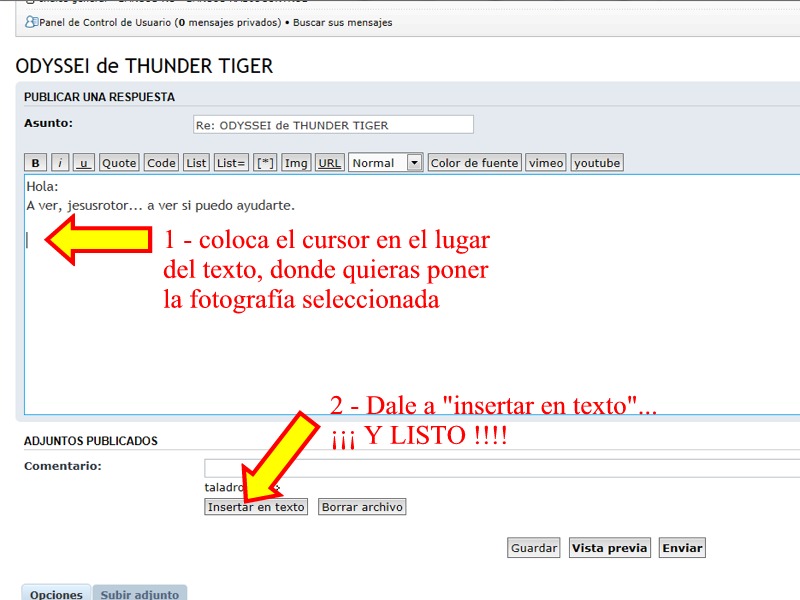Insert list item with [*] button

[265, 163]
